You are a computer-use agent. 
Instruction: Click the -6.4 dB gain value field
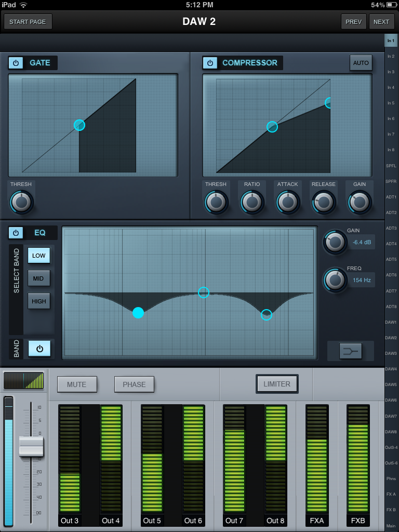[362, 242]
